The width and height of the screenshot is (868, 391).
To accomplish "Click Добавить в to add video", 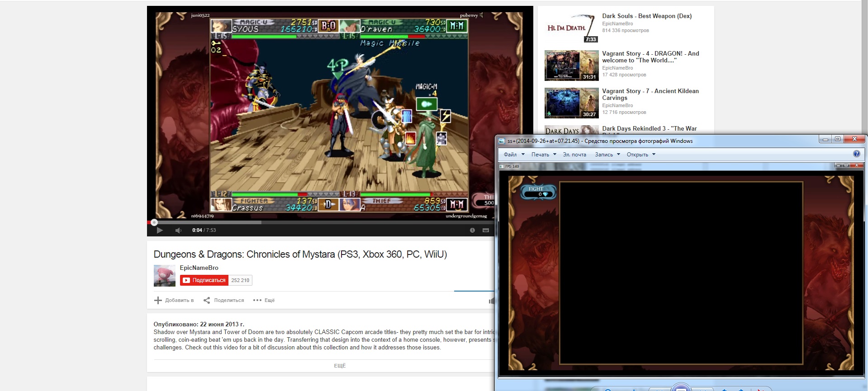I will tap(179, 300).
